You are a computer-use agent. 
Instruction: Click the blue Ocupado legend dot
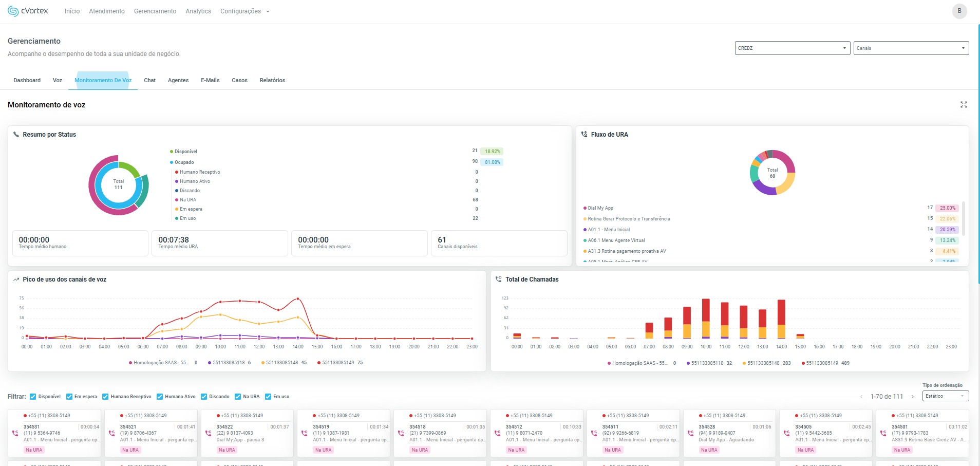coord(172,162)
